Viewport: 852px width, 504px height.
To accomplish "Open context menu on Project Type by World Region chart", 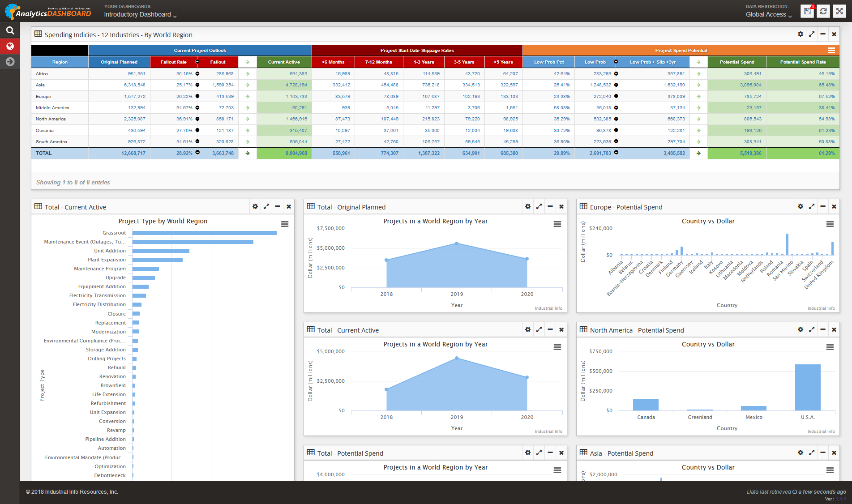I will (285, 224).
